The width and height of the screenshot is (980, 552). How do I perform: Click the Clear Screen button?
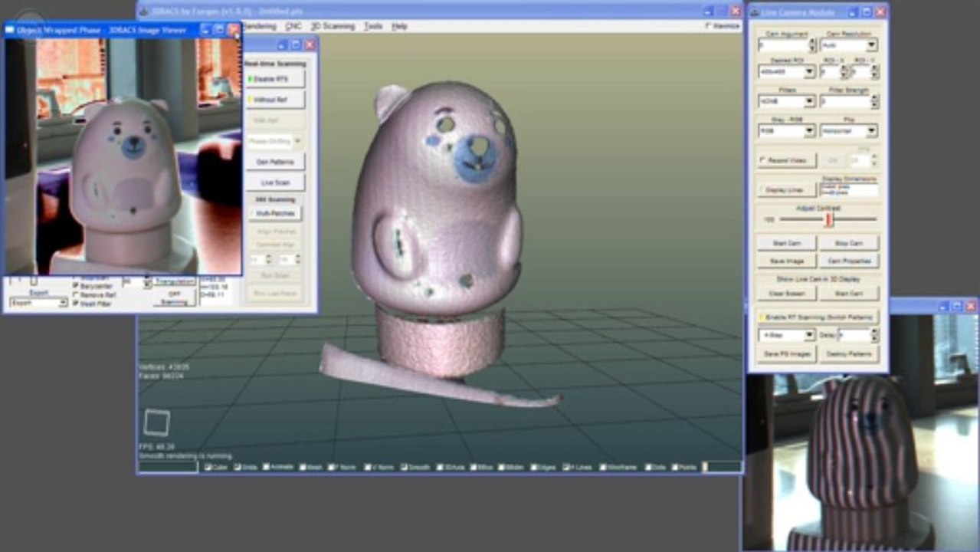(x=786, y=294)
